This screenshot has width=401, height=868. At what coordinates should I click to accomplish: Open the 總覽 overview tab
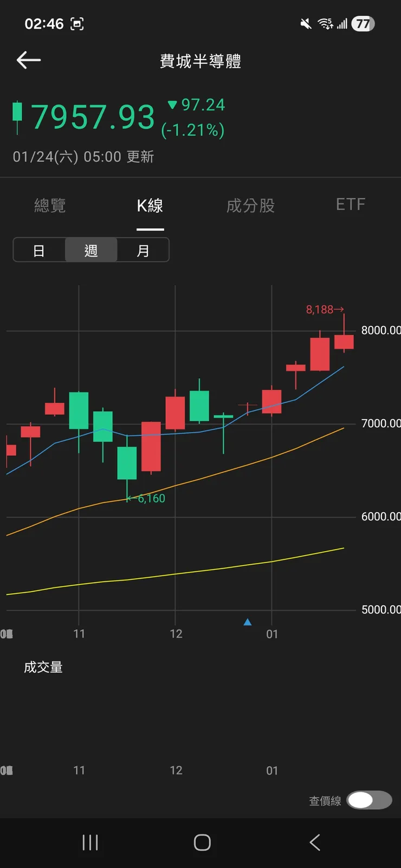50,205
